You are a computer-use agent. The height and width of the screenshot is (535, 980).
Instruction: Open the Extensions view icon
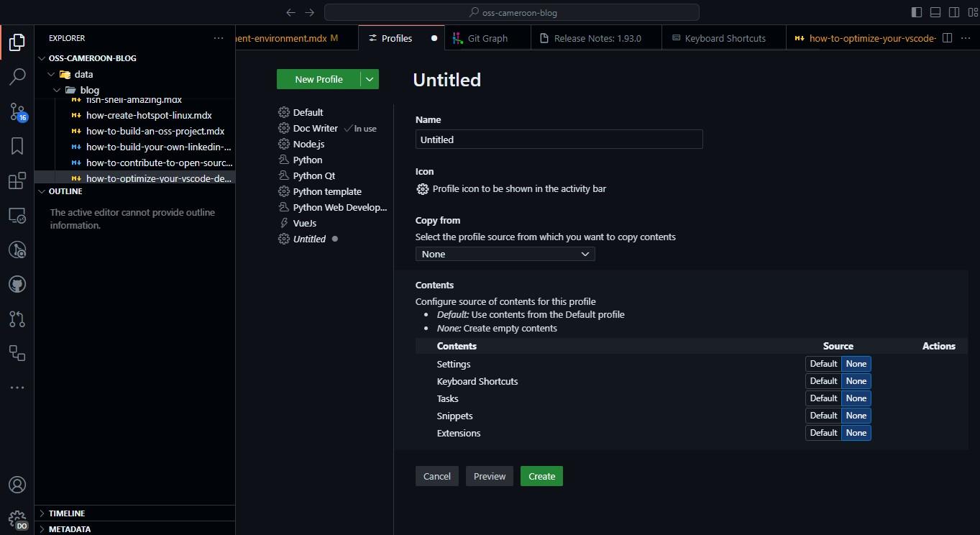[x=17, y=181]
